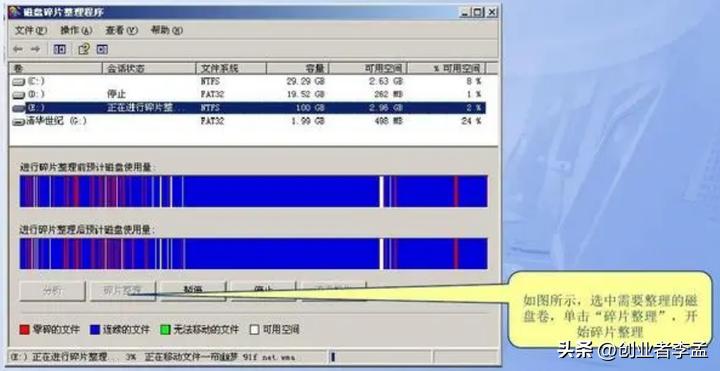Click the (D:) volume label
This screenshot has width=720, height=371.
coord(36,95)
